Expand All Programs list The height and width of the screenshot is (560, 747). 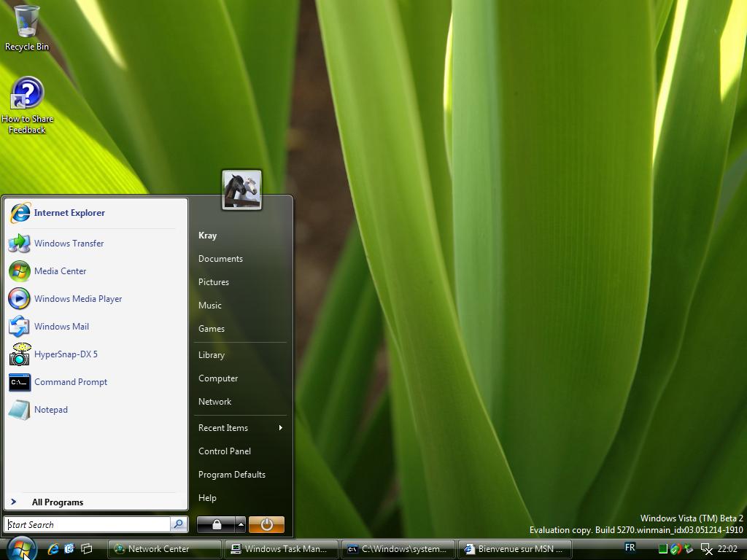pyautogui.click(x=57, y=502)
